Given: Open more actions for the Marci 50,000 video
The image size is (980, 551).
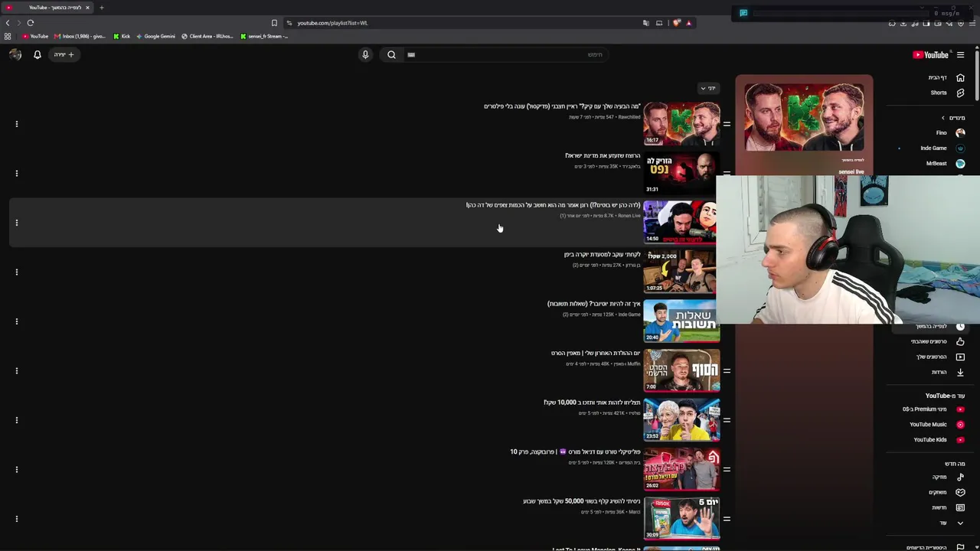Looking at the screenshot, I should pos(16,519).
